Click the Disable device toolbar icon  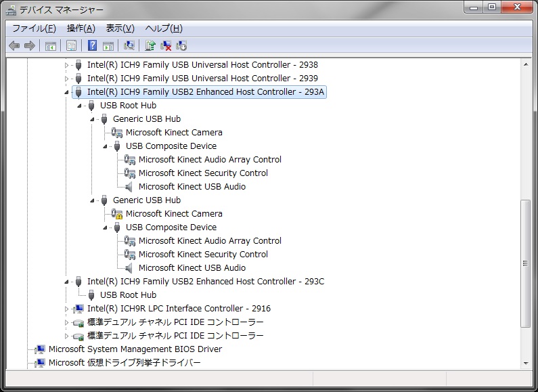(x=181, y=45)
